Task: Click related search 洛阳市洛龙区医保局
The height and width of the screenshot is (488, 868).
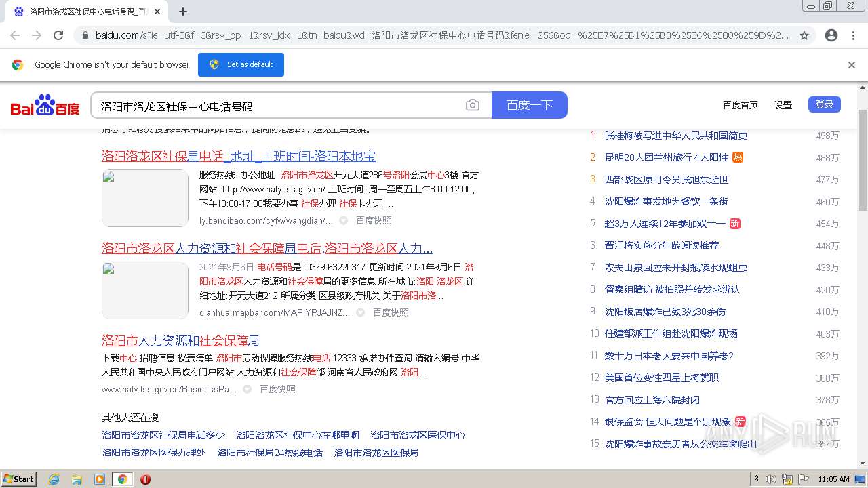Action: [x=376, y=453]
